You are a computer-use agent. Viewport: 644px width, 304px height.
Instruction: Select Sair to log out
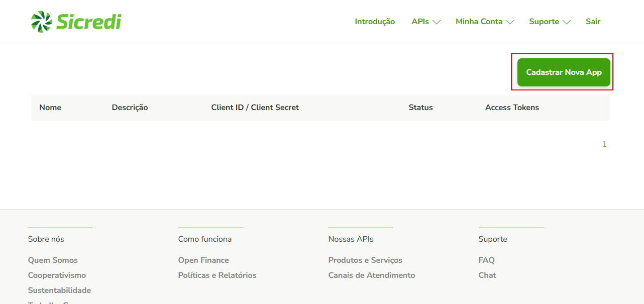[x=593, y=22]
